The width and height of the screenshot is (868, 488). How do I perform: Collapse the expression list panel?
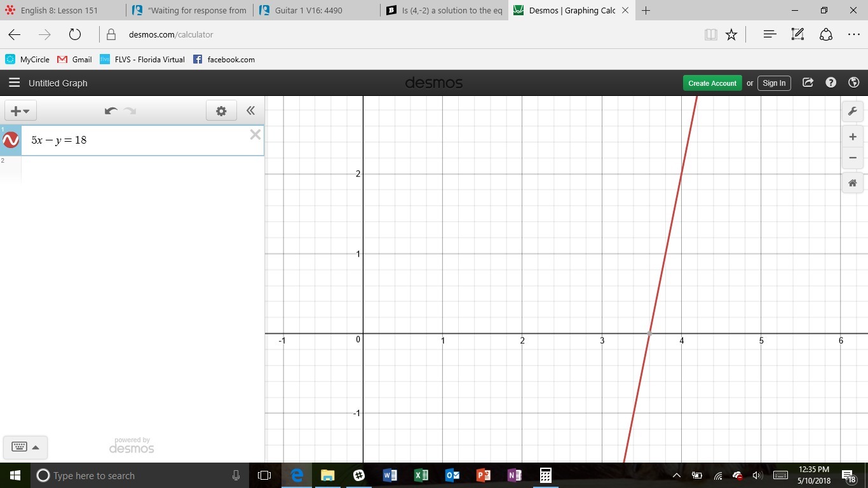tap(251, 111)
